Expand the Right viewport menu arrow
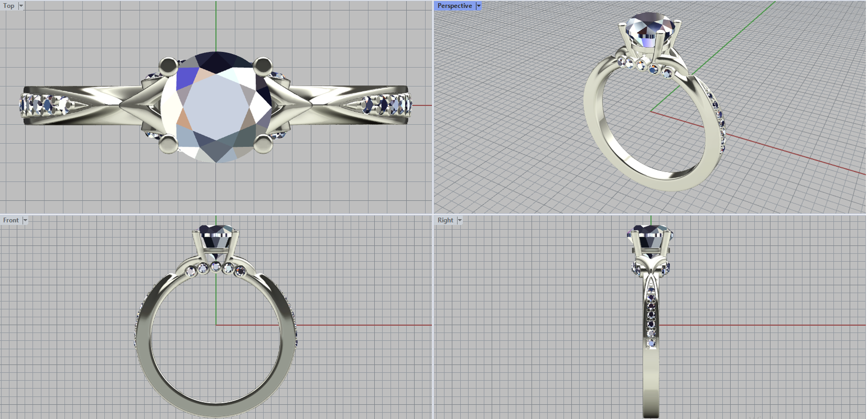 click(459, 220)
